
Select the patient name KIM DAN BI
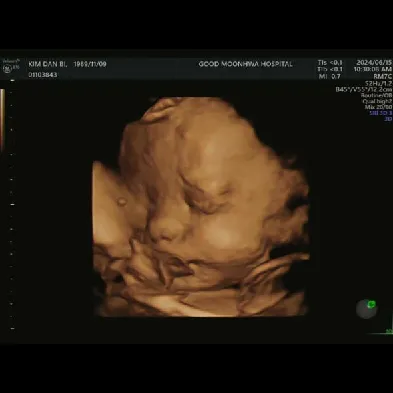pos(48,64)
